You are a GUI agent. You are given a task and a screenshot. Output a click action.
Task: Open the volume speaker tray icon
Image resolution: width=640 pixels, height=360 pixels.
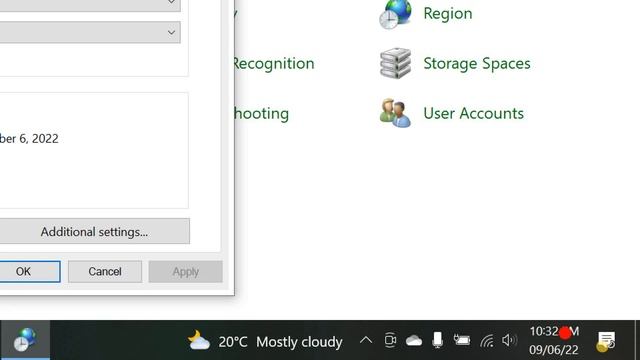509,340
